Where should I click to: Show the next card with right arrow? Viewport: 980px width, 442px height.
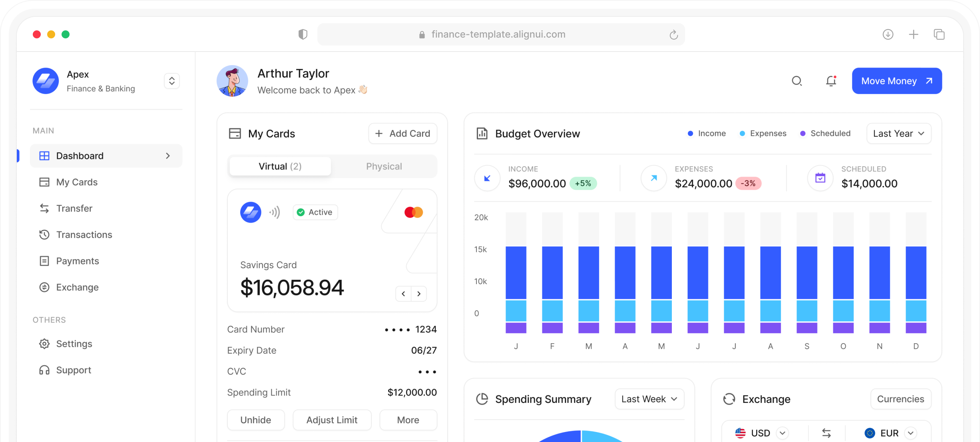pyautogui.click(x=419, y=294)
